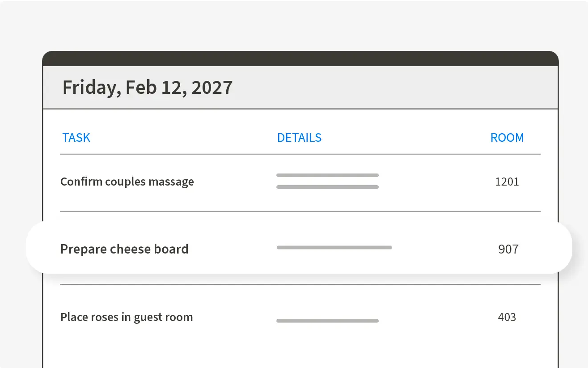Click the DETAILS column header
The image size is (588, 368).
(299, 138)
